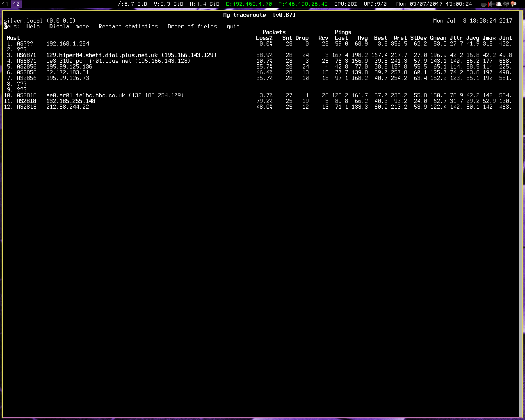Select hop 5 host 195.99.125.136

tap(69, 66)
